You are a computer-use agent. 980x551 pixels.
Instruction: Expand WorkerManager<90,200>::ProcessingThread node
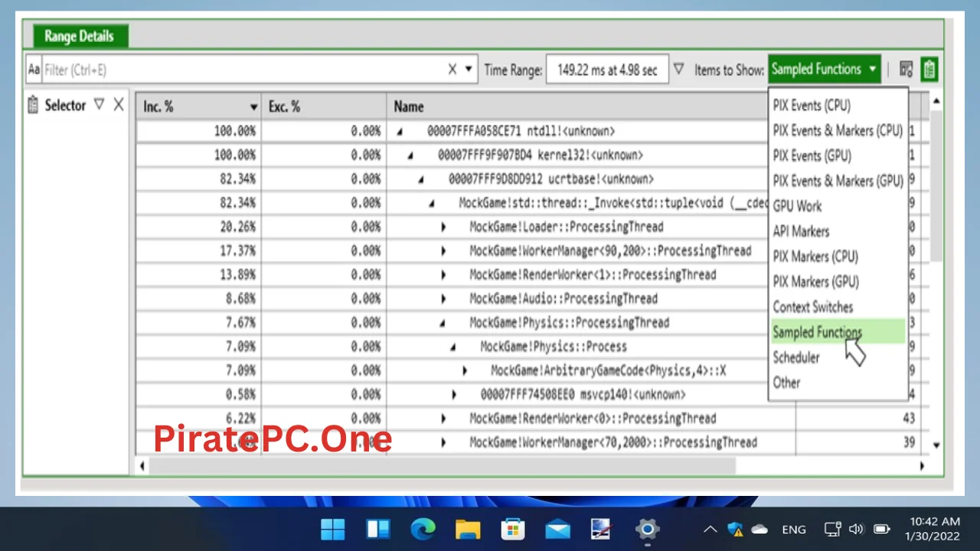click(443, 251)
